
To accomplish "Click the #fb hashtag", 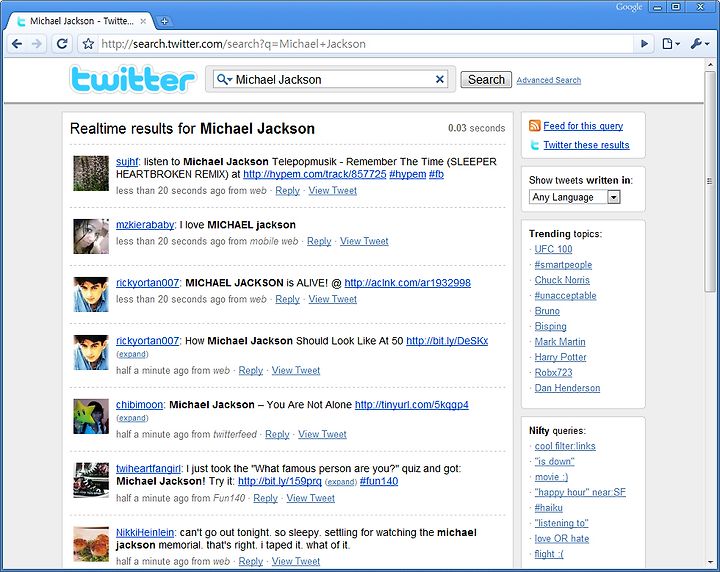I will click(436, 174).
